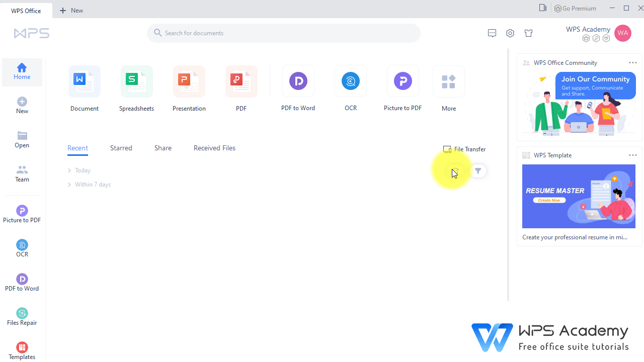This screenshot has width=644, height=362.
Task: Click the vertical scrollbar beside the file list
Action: [508, 175]
